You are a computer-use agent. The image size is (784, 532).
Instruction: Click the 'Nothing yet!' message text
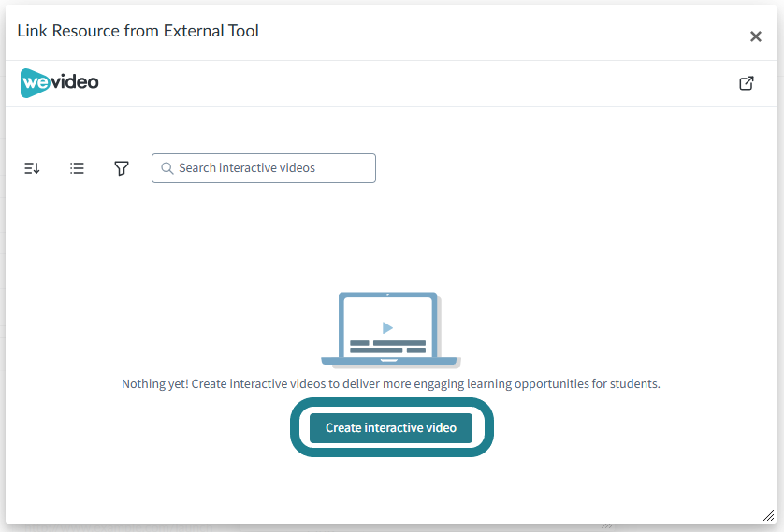click(x=391, y=383)
